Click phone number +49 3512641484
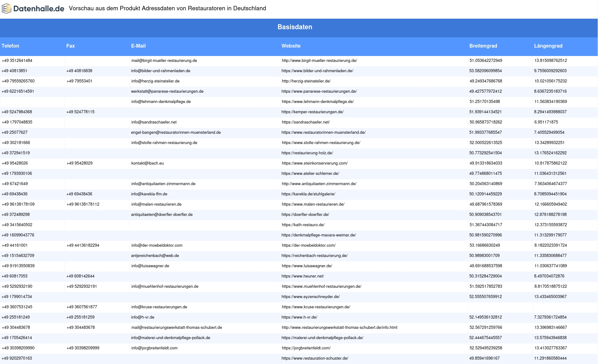Viewport: 598px width, 364px height. [x=17, y=61]
